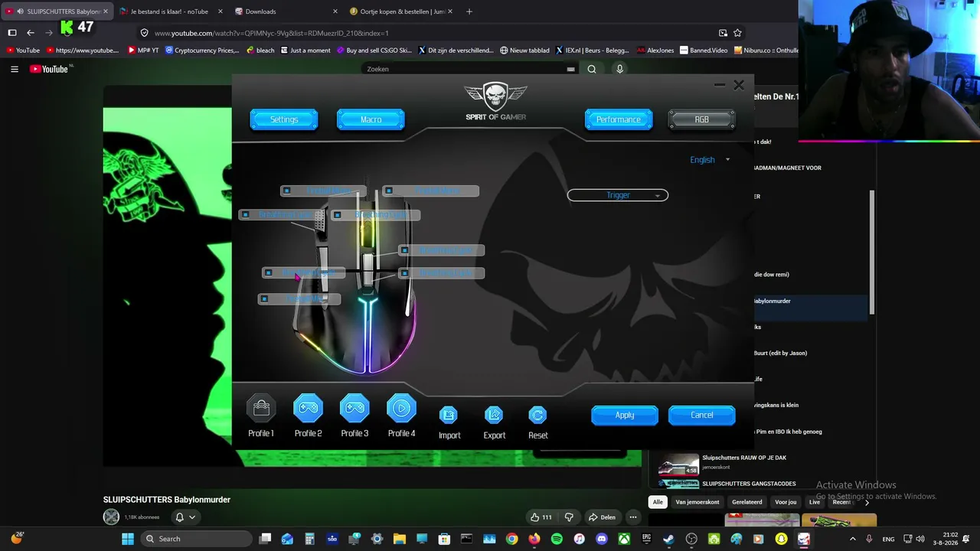Screen dimensions: 980x551
Task: Open the YouTube hamburger guide menu
Action: [15, 69]
